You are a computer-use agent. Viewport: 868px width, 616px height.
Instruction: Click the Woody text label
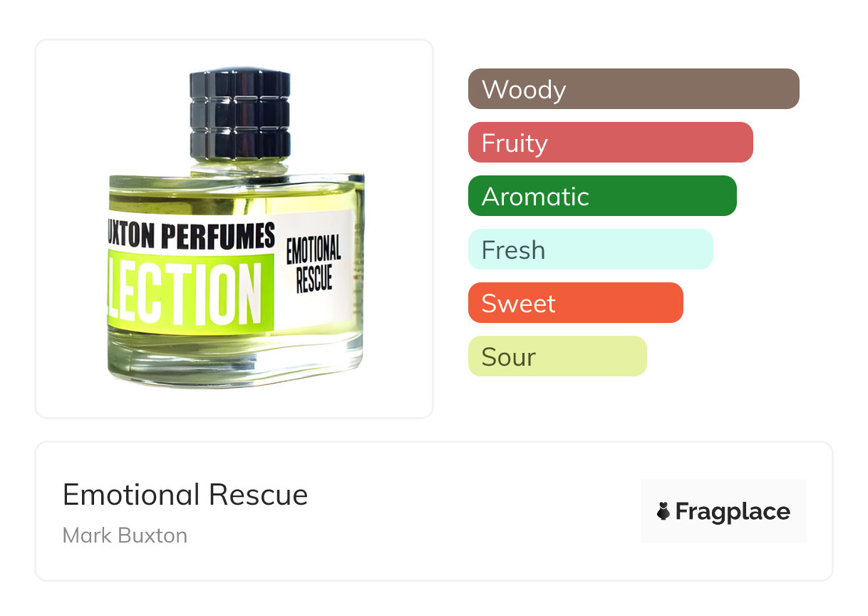tap(524, 90)
